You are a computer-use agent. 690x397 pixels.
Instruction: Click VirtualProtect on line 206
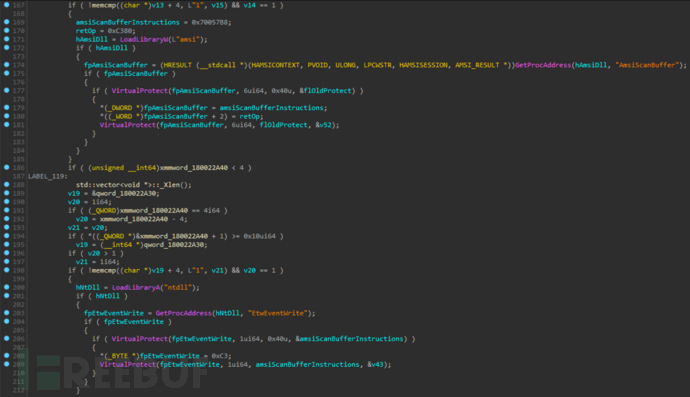[139, 339]
